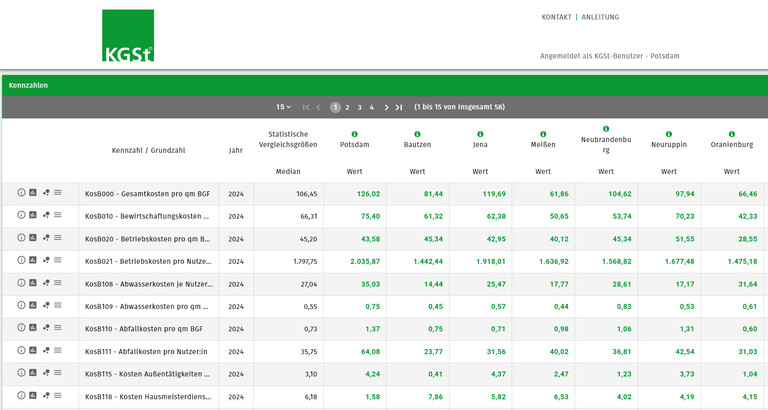This screenshot has height=410, width=768.
Task: Click the KGSt logo
Action: point(128,36)
